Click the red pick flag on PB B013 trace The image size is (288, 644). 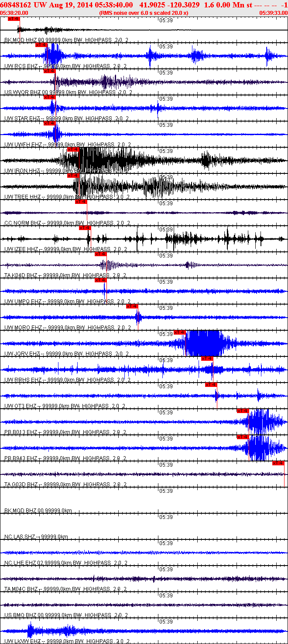click(x=243, y=411)
